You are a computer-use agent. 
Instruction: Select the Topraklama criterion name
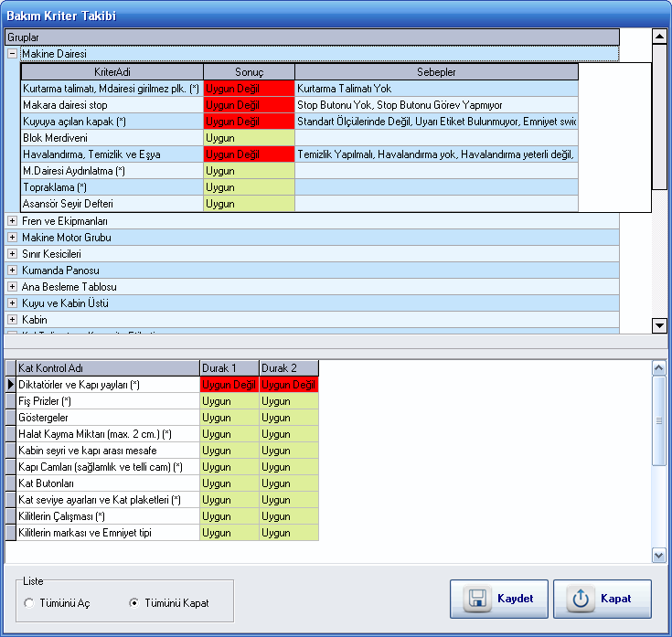[112, 187]
